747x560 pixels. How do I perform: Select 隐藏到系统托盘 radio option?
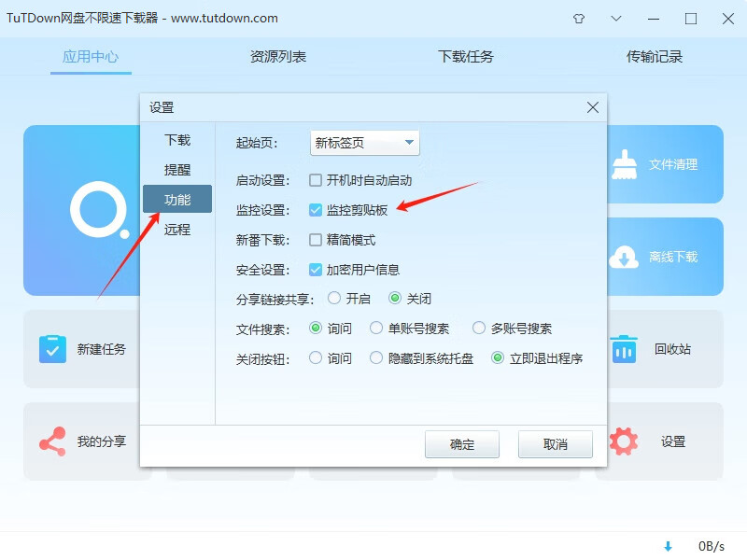coord(376,357)
